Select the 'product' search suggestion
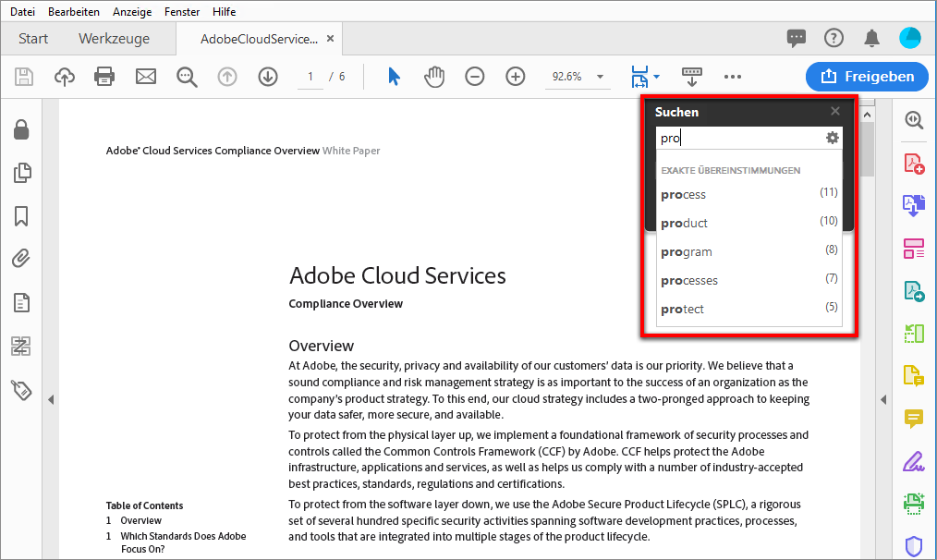The width and height of the screenshot is (937, 560). pyautogui.click(x=749, y=223)
